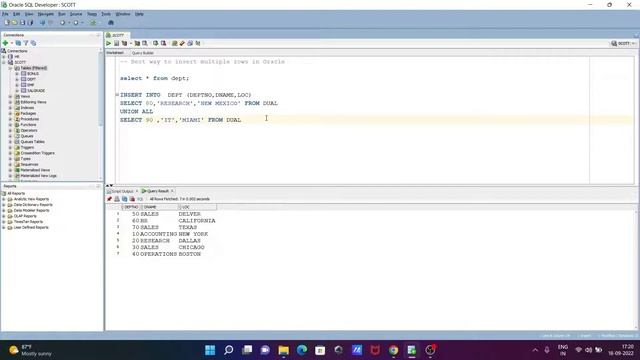Click the Back navigation arrow in main toolbar
The image size is (640, 360).
[62, 23]
